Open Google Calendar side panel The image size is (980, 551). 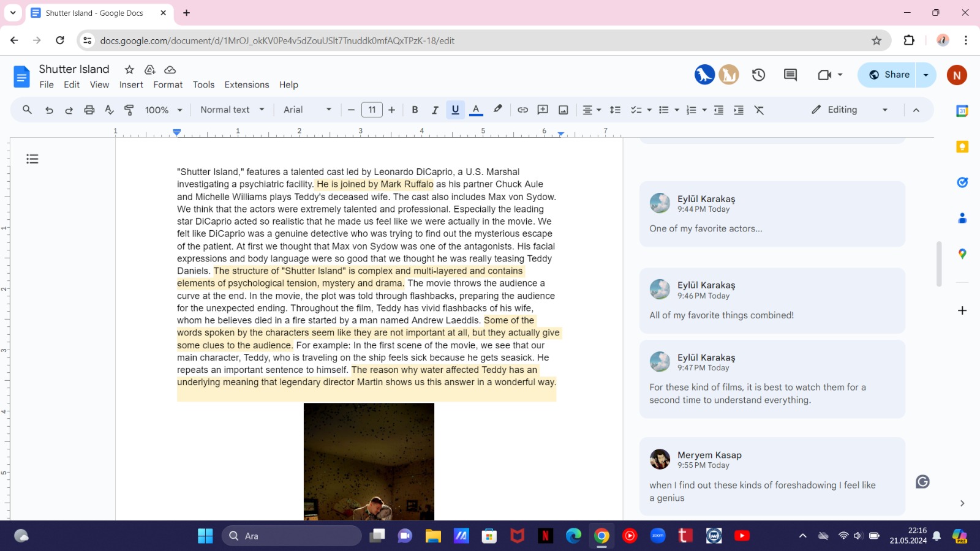coord(962,111)
